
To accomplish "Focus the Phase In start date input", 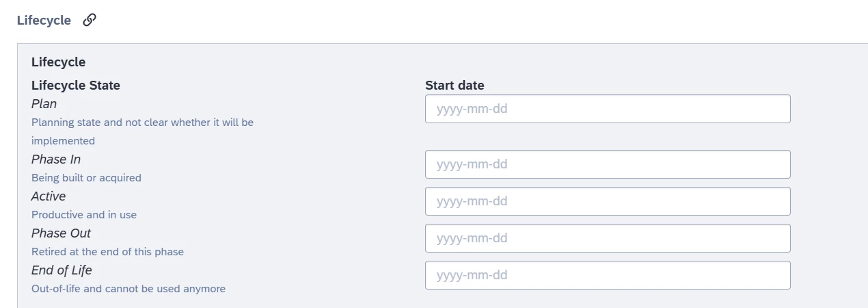I will point(607,164).
